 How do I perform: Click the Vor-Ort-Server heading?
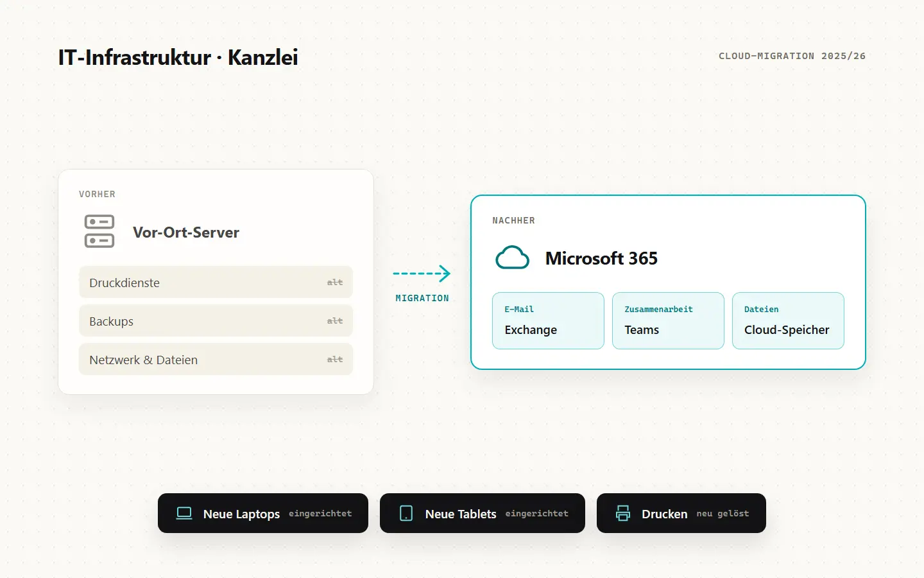(x=186, y=232)
